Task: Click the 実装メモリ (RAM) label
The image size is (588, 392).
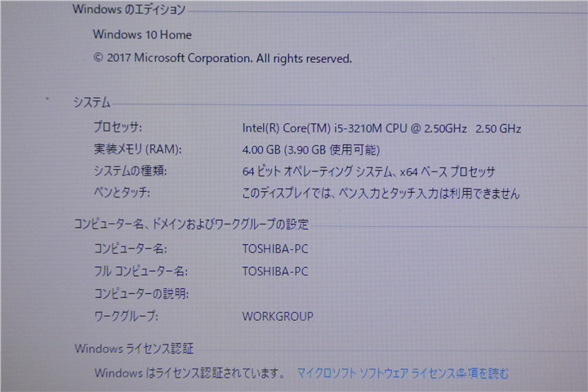Action: [x=138, y=149]
